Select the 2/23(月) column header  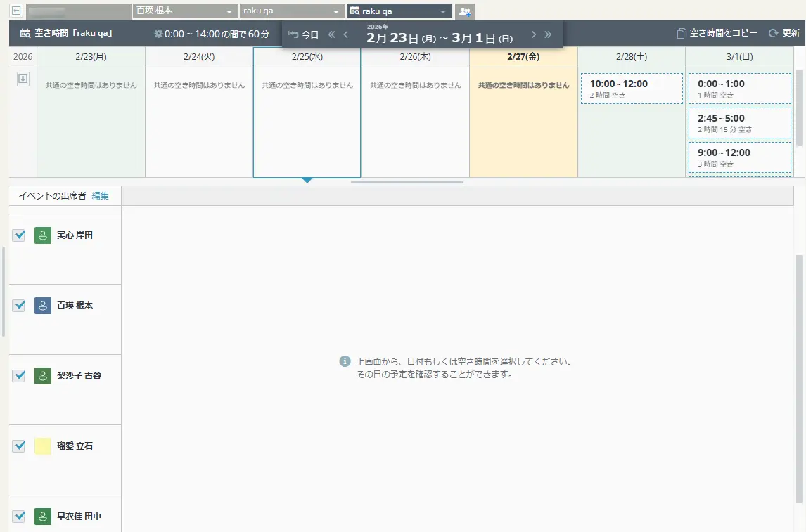tap(91, 56)
